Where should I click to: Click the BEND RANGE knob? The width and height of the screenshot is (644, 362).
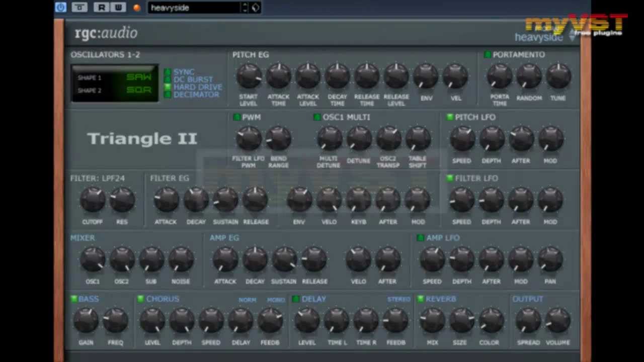pyautogui.click(x=278, y=138)
